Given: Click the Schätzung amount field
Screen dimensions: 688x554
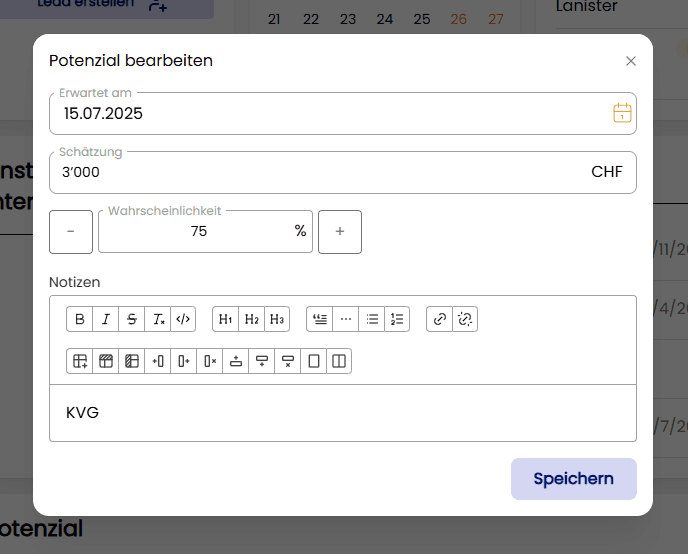Looking at the screenshot, I should (x=343, y=172).
